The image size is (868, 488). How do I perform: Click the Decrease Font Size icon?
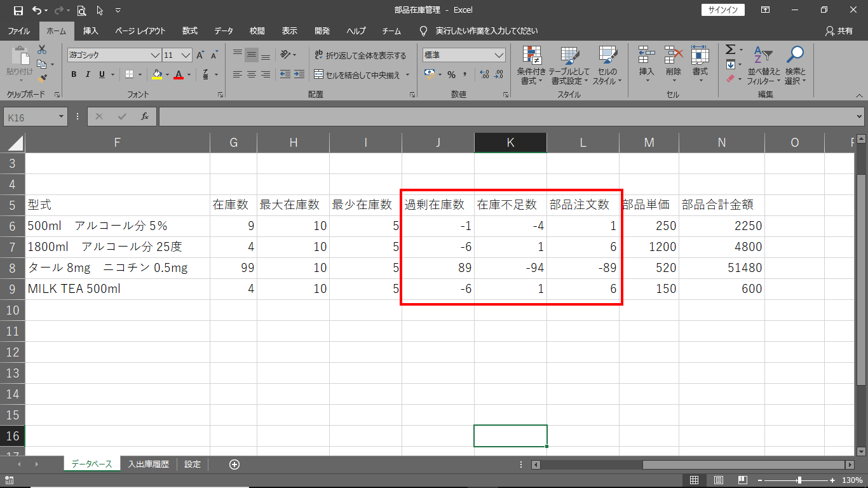[x=214, y=55]
